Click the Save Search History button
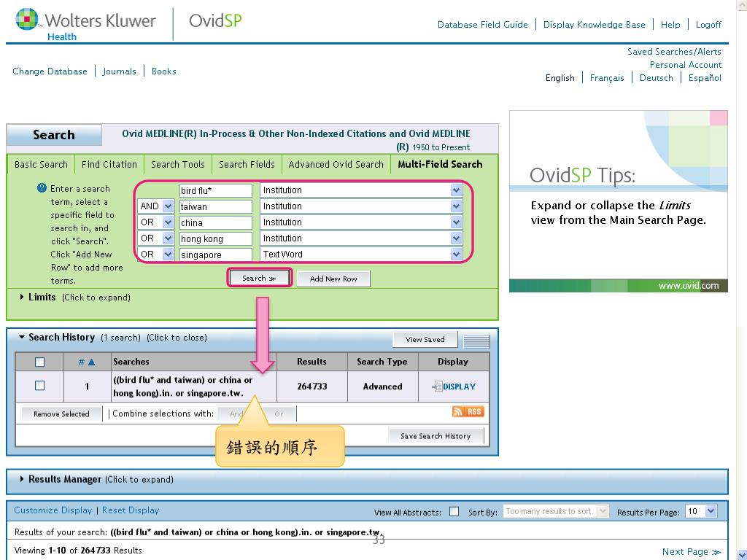This screenshot has width=747, height=560. 436,436
